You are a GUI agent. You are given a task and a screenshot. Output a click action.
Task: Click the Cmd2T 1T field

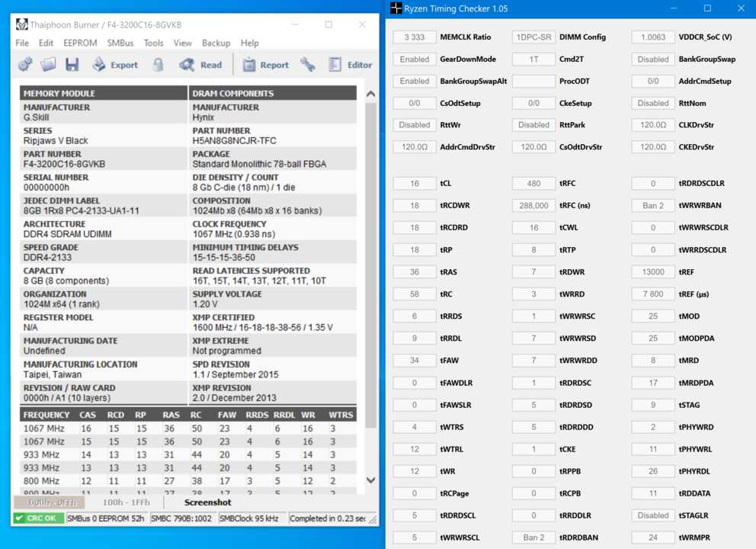[533, 59]
